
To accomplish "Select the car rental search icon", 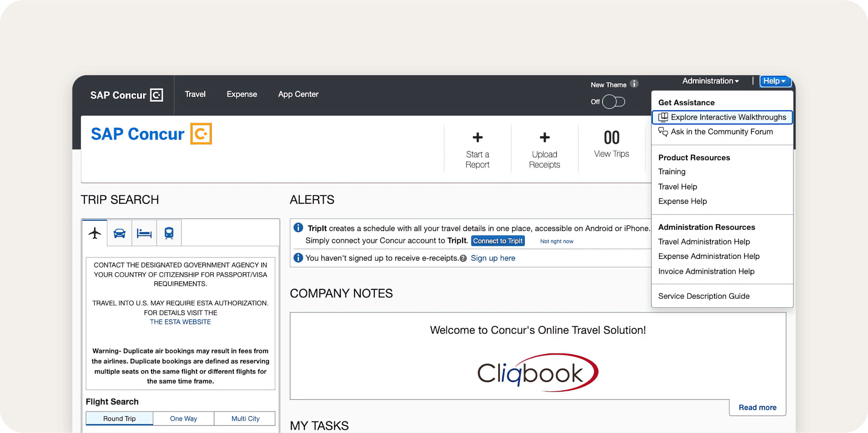I will click(119, 233).
